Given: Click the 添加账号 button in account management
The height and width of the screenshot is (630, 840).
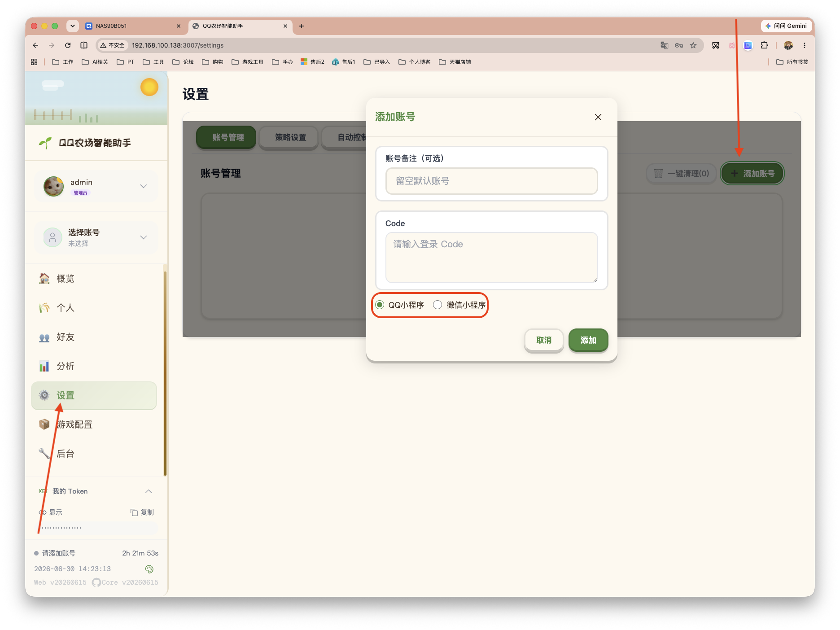Looking at the screenshot, I should (x=752, y=173).
